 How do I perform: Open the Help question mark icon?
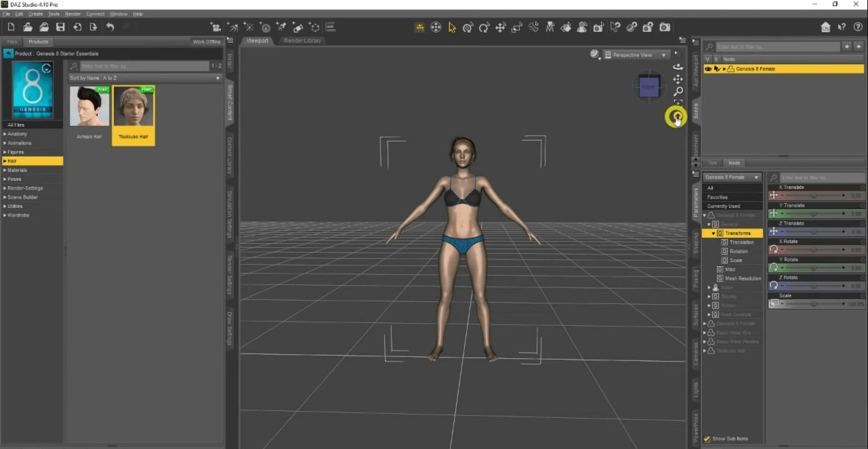coord(858,27)
